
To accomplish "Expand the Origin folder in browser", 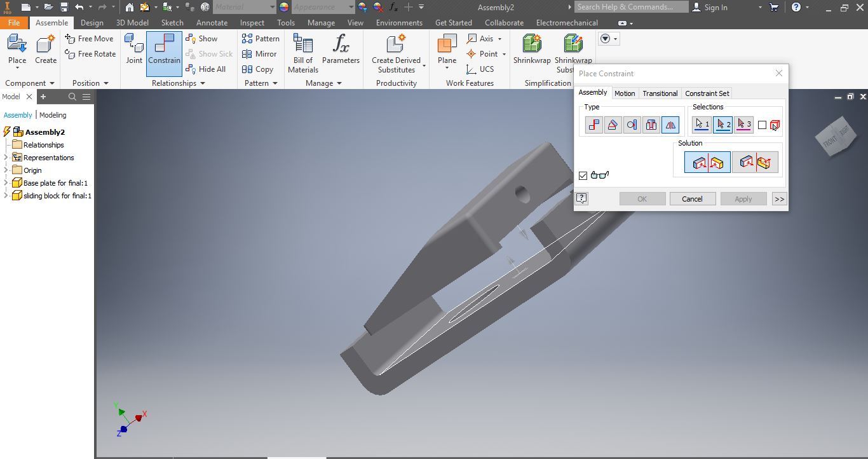I will [x=6, y=170].
